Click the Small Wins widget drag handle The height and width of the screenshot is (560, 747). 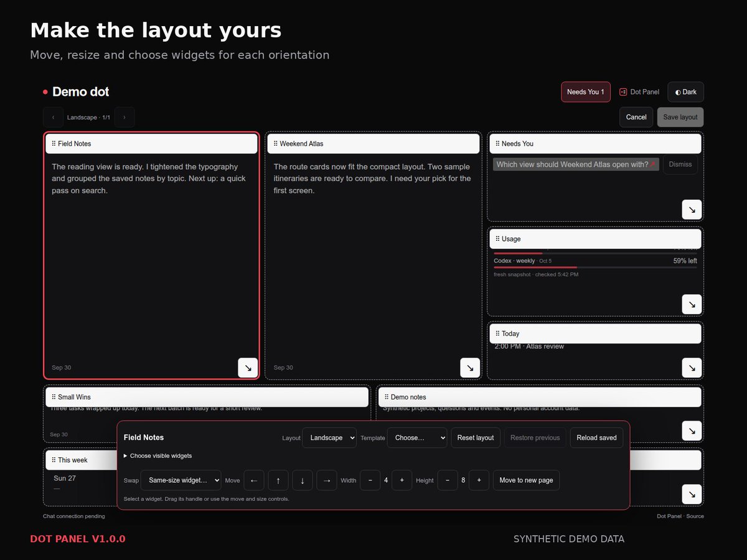(x=207, y=397)
